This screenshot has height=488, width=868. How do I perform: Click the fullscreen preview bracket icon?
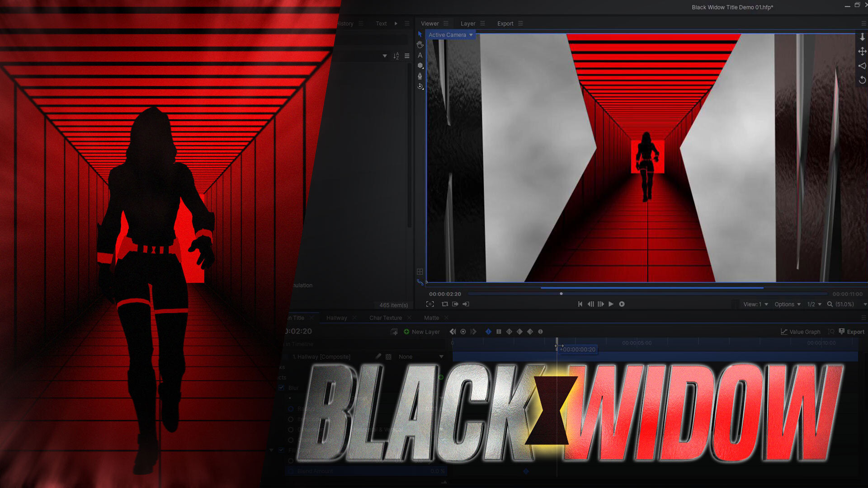pyautogui.click(x=430, y=304)
